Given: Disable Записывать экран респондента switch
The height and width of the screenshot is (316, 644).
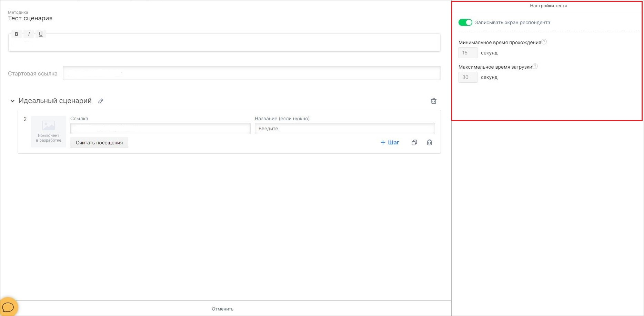Looking at the screenshot, I should (x=465, y=22).
